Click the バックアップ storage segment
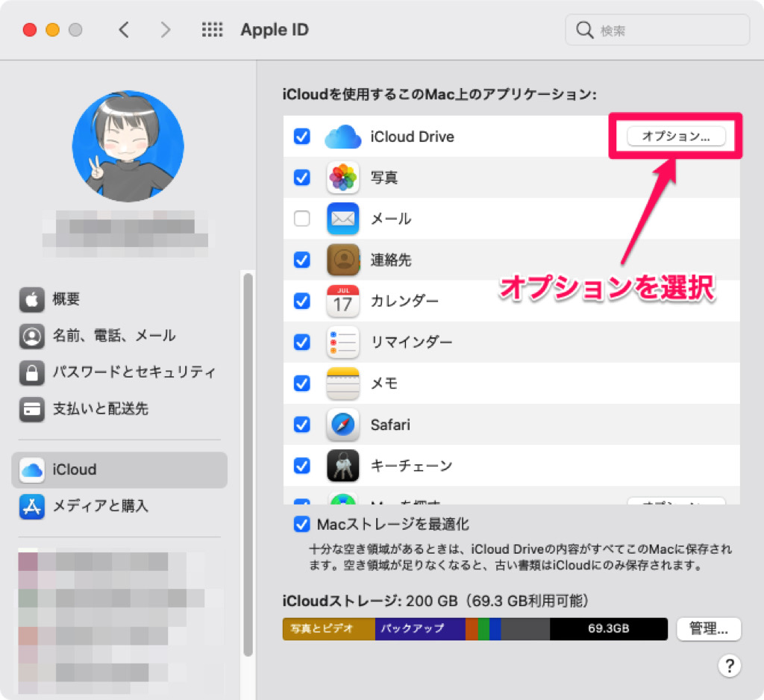 point(420,629)
